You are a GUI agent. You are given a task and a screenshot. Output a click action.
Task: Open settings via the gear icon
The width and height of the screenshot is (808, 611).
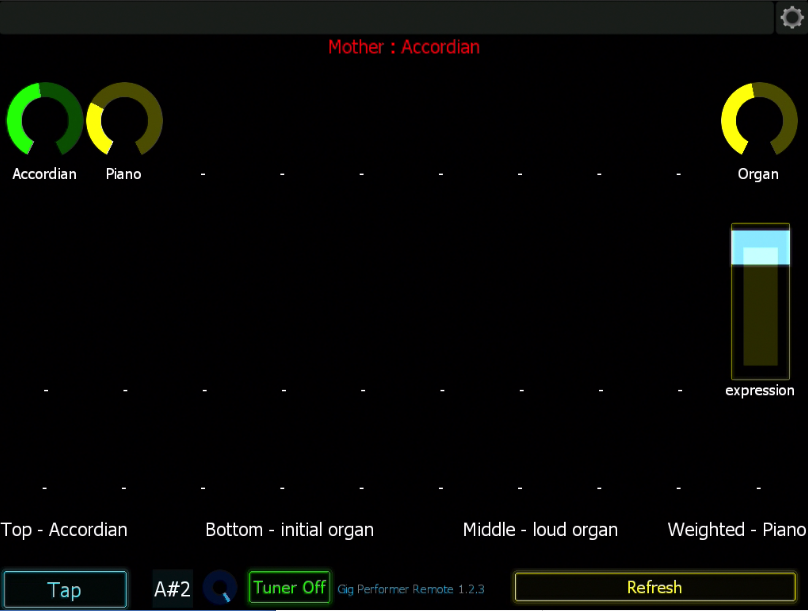click(x=792, y=18)
